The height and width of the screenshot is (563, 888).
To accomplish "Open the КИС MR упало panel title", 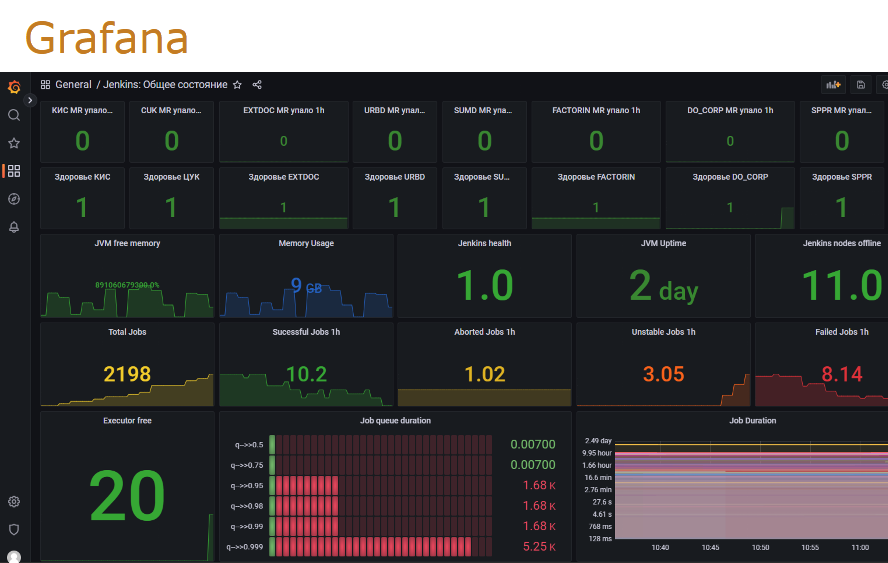I will point(82,110).
